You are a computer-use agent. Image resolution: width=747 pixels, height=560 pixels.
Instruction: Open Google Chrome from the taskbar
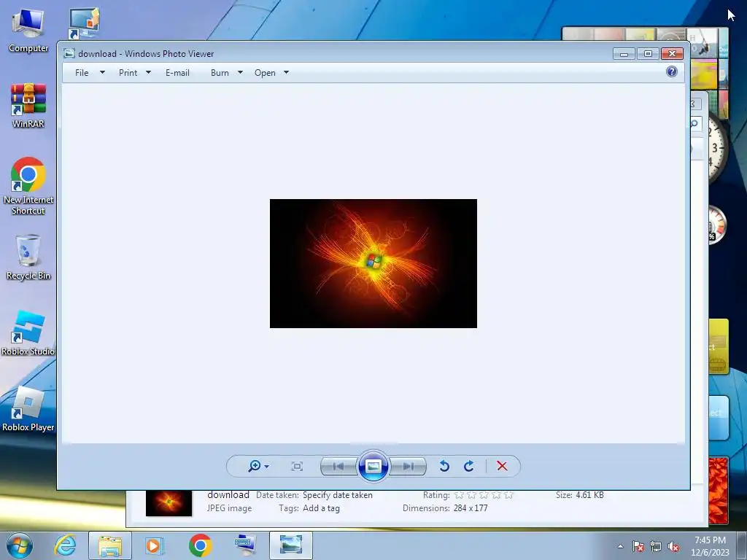click(200, 545)
